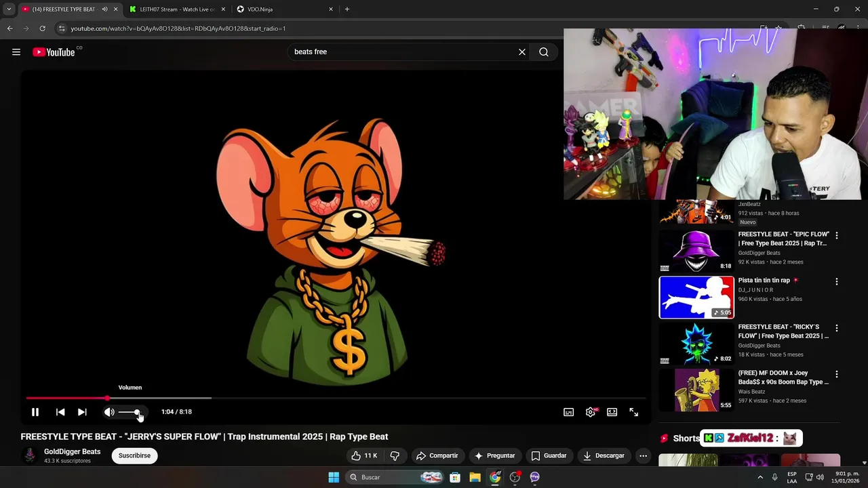The width and height of the screenshot is (868, 488).
Task: Click the site info icon in address bar
Action: coord(62,28)
